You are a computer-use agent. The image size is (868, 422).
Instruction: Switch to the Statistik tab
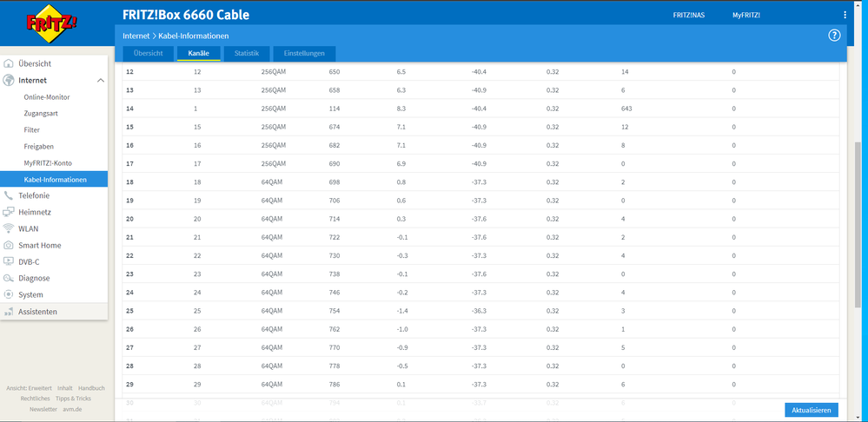pyautogui.click(x=247, y=54)
